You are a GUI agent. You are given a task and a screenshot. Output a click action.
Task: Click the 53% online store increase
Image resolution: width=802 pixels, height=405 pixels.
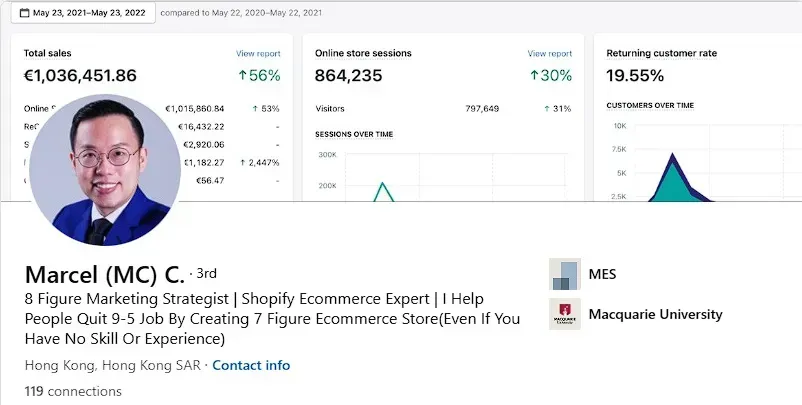(266, 108)
